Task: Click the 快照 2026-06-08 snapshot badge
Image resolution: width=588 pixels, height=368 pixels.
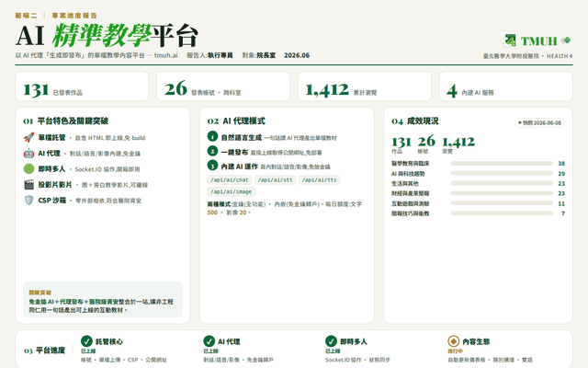Action: (539, 122)
